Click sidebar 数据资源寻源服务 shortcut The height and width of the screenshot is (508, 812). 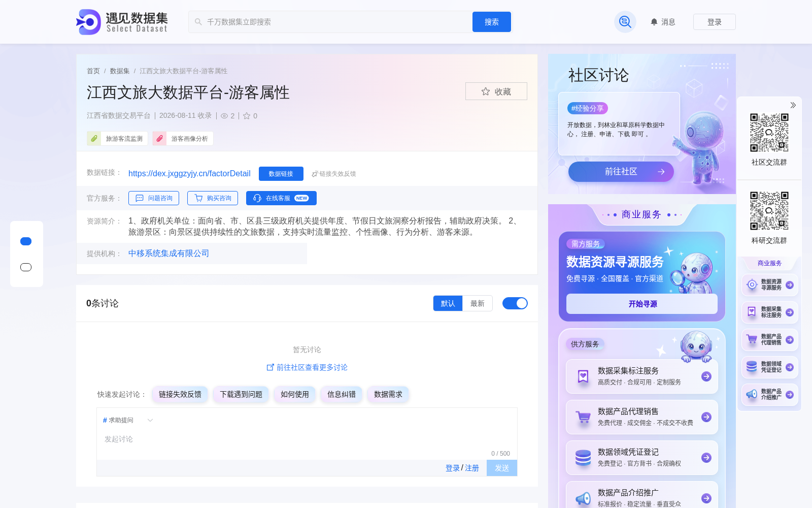(x=770, y=285)
